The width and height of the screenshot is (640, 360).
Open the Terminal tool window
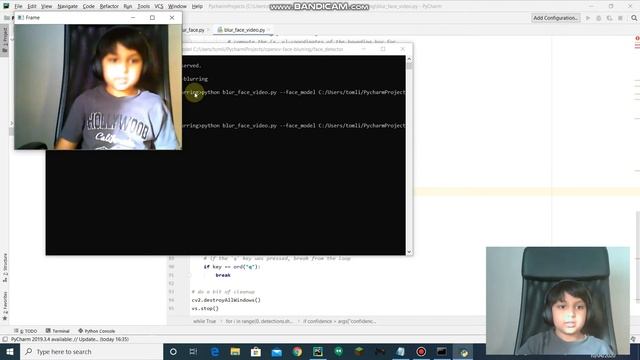point(58,331)
